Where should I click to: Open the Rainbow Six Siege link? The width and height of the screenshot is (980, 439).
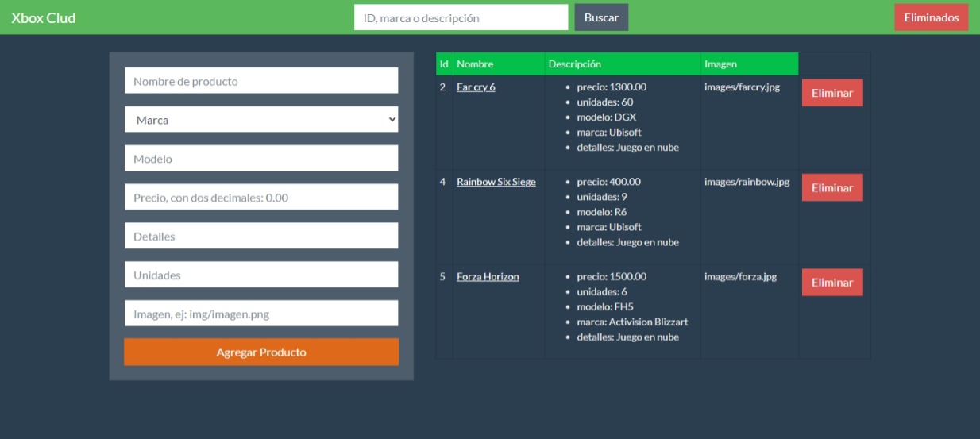496,182
